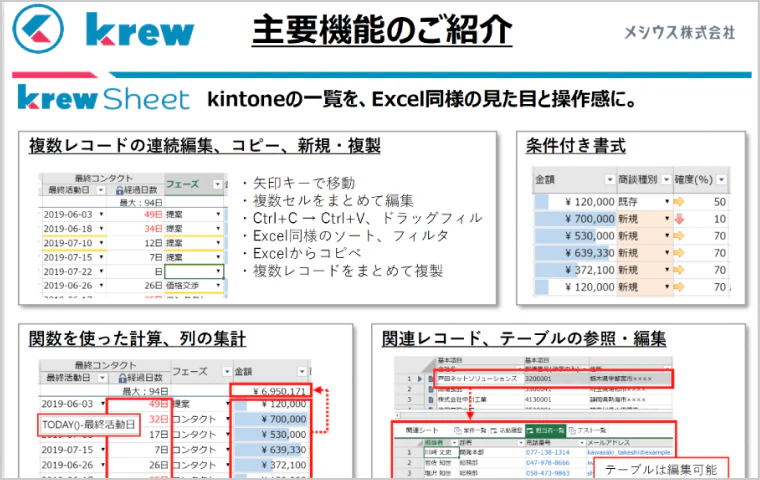Open the 担当者 column filter in related sheet
This screenshot has width=760, height=480.
point(454,443)
